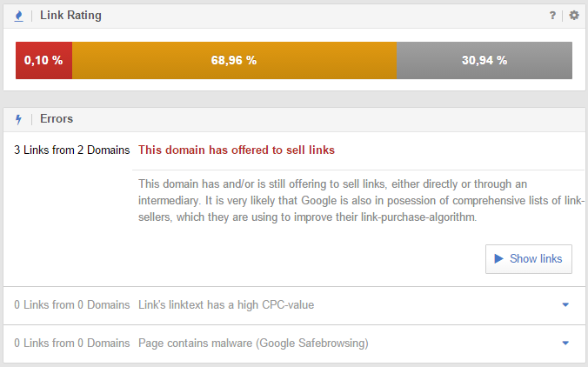Select the gray 30,94 % rating segment
The height and width of the screenshot is (367, 588).
[484, 60]
